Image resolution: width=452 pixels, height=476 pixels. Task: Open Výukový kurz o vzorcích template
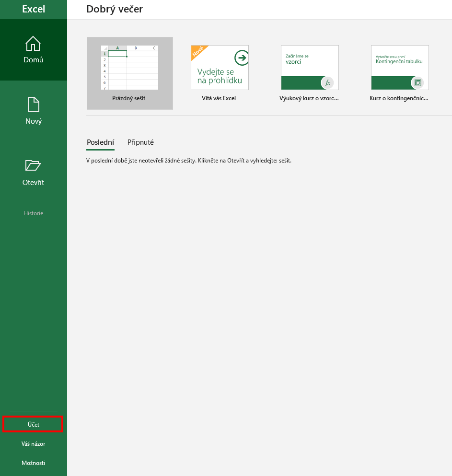pos(310,73)
